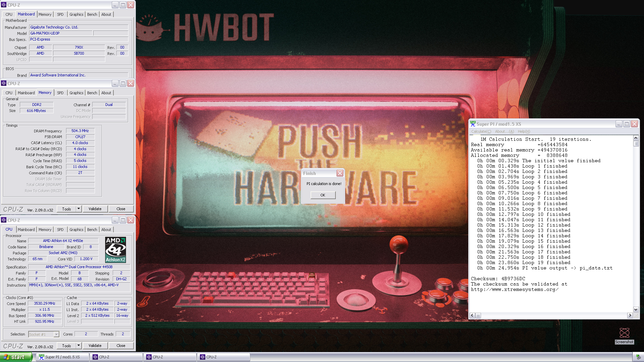Open Tools dropdown arrow in CPU window

pyautogui.click(x=79, y=346)
